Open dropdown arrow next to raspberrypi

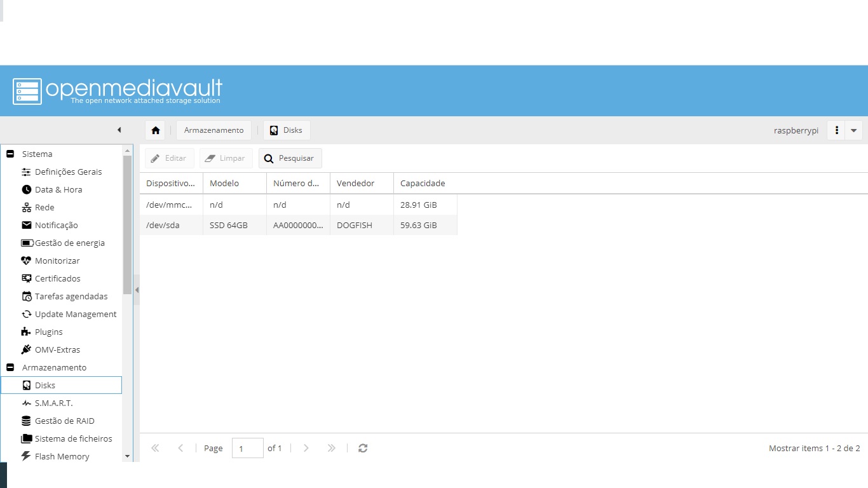point(853,130)
